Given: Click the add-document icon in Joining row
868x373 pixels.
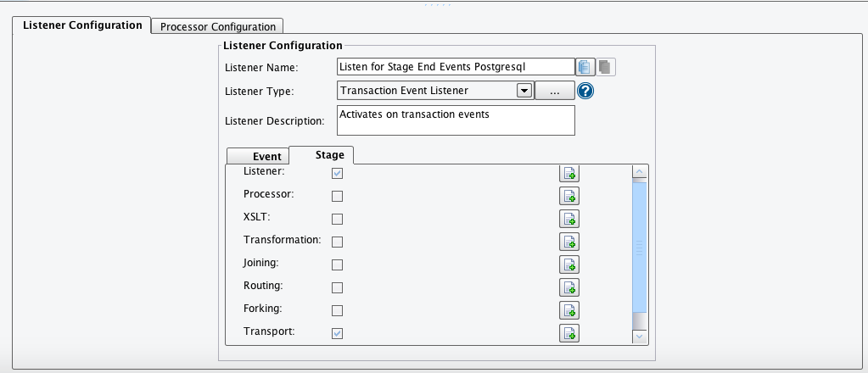Looking at the screenshot, I should [569, 264].
